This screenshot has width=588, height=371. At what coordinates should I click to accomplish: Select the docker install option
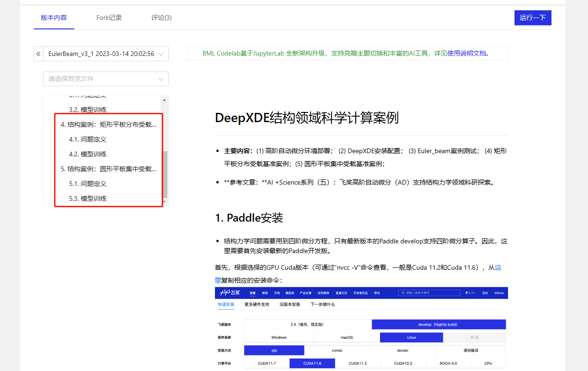click(x=403, y=350)
